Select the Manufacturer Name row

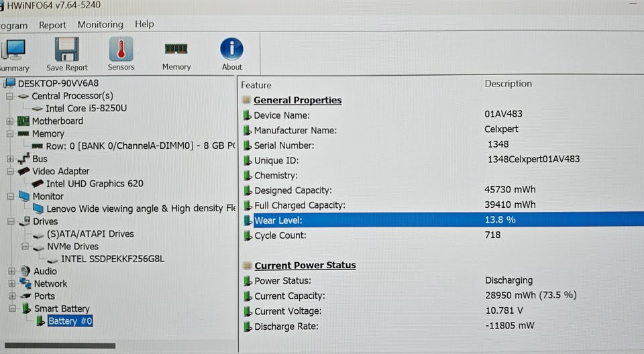point(443,130)
